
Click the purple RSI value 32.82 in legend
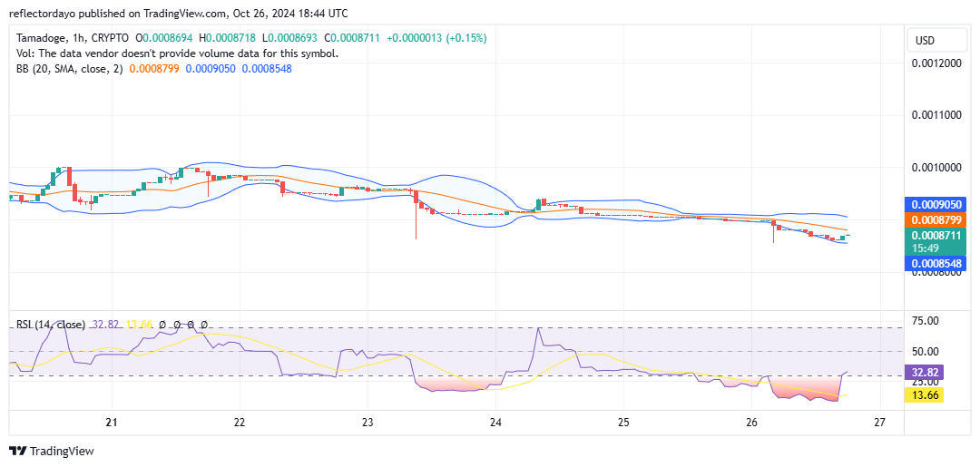click(105, 325)
